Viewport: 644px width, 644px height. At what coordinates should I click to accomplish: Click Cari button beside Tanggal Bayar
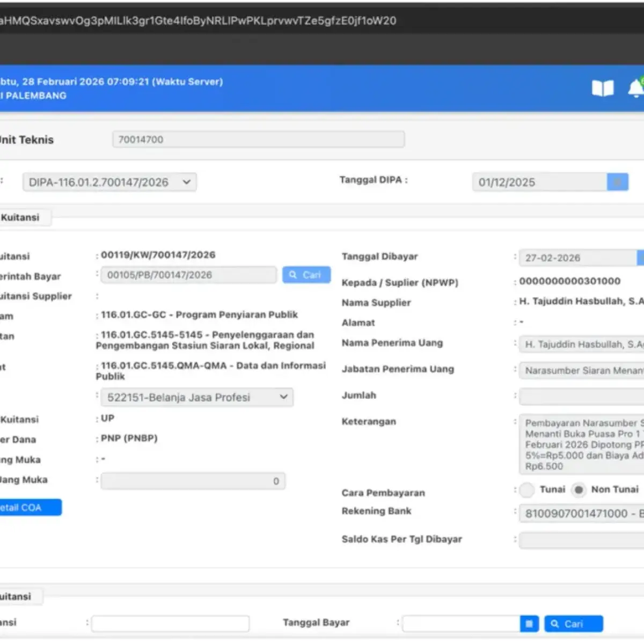574,624
